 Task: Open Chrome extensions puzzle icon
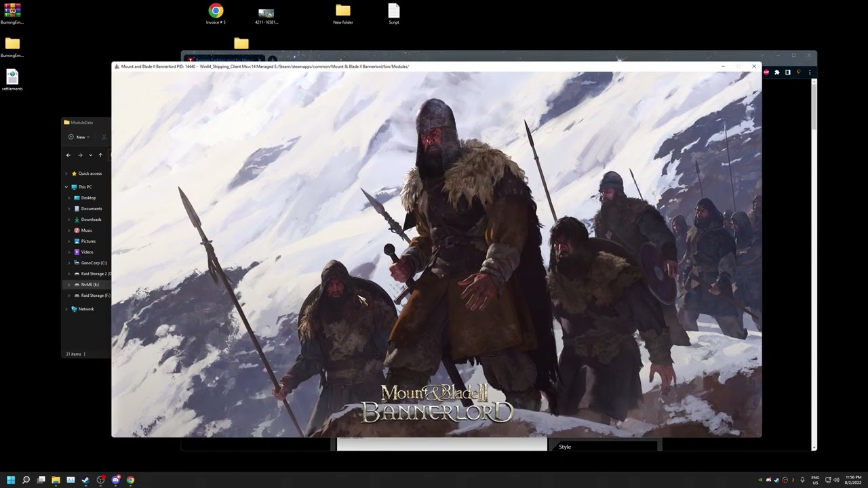coord(777,72)
